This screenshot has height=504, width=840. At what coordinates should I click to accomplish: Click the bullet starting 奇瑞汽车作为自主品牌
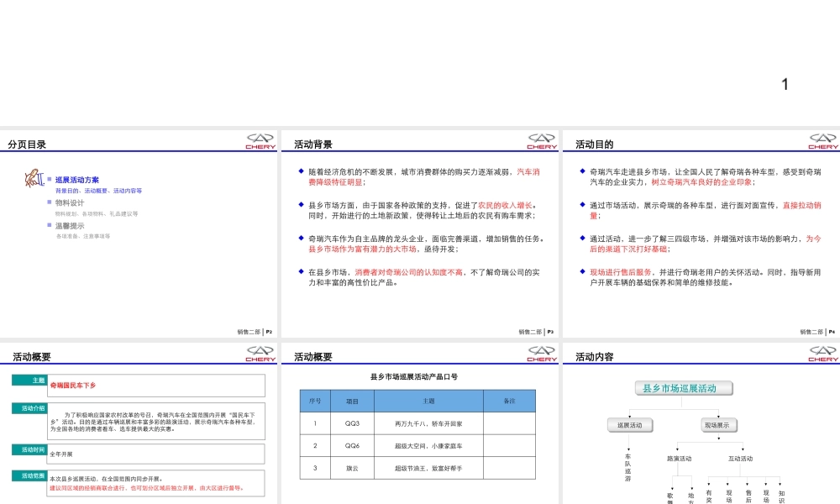[427, 244]
